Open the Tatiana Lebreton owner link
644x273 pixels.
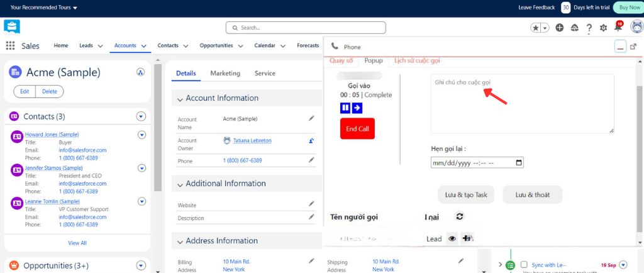[252, 140]
